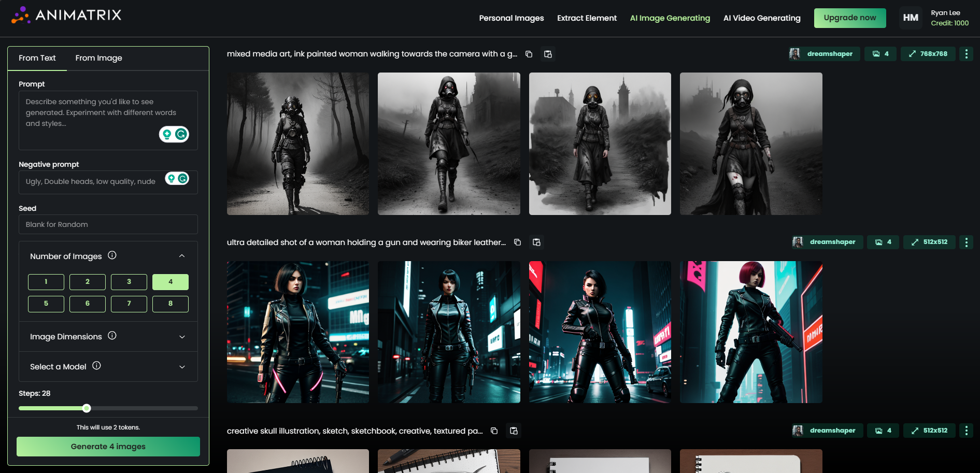Click the Number of Images info icon
The width and height of the screenshot is (980, 473).
click(x=112, y=255)
